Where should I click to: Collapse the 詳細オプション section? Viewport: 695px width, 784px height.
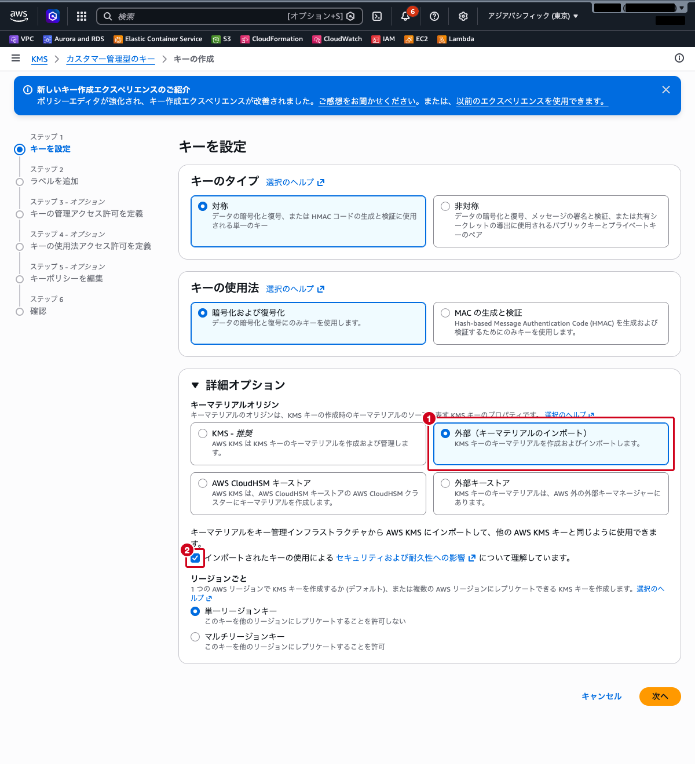[x=195, y=385]
